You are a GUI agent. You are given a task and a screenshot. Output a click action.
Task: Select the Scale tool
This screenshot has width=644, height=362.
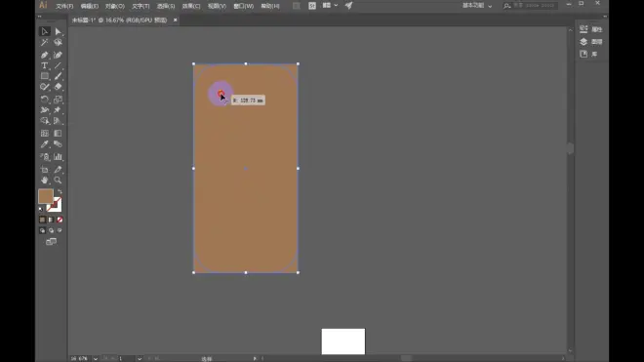pyautogui.click(x=58, y=99)
